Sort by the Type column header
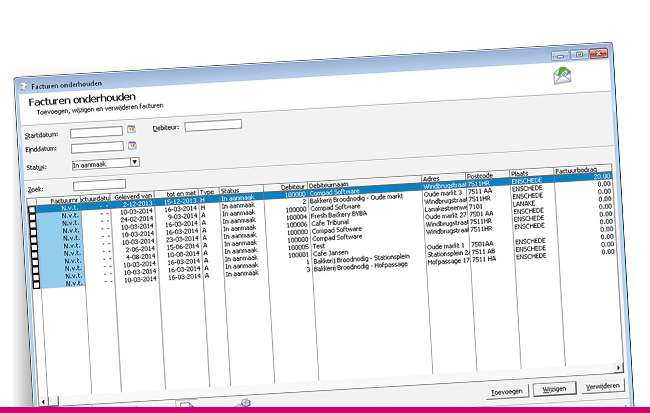 pyautogui.click(x=209, y=192)
